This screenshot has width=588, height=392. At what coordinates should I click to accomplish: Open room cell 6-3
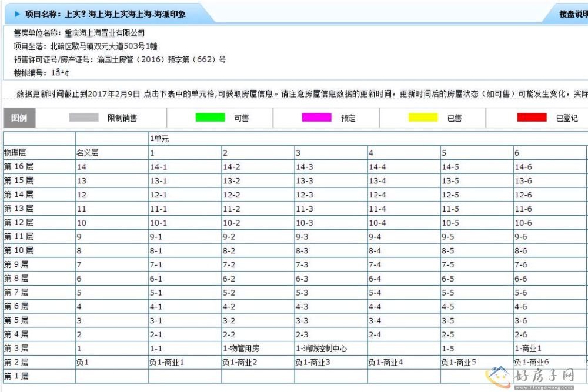(330, 279)
